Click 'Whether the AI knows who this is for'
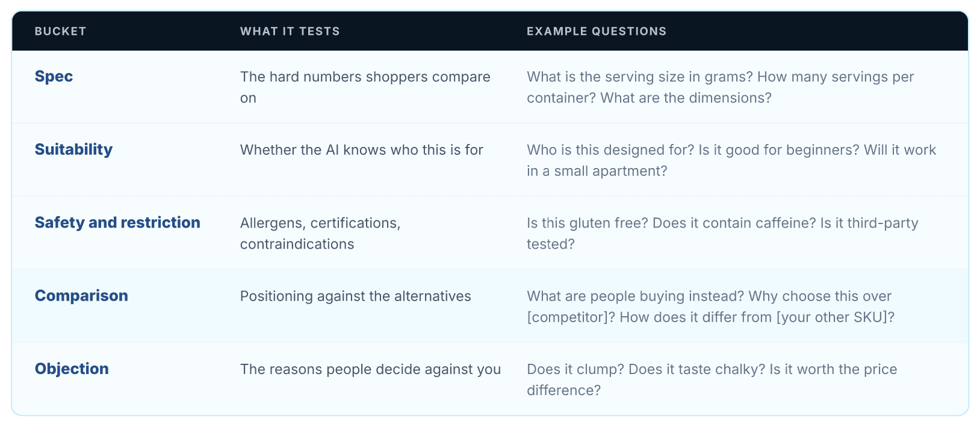 click(362, 150)
